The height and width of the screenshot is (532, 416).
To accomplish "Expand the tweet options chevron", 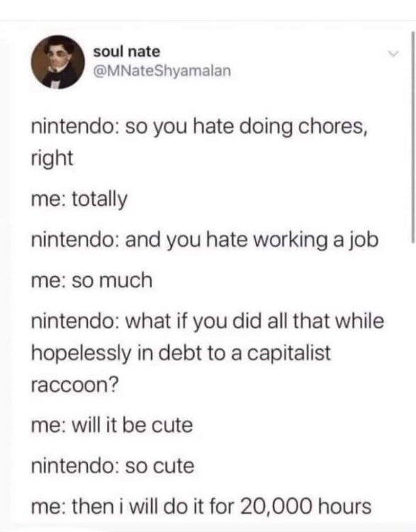I will point(393,54).
